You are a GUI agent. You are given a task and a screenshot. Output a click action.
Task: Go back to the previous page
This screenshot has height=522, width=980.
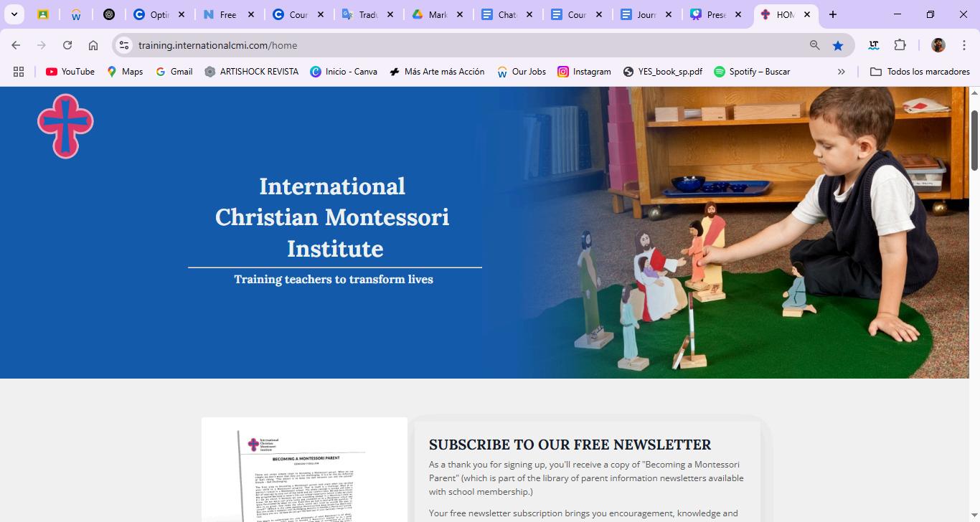coord(16,45)
